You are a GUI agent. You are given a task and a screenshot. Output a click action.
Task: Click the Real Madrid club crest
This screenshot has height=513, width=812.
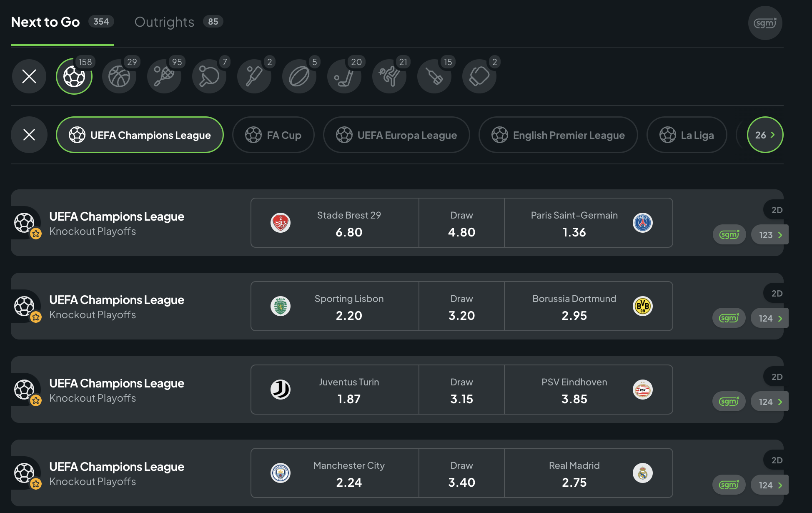tap(643, 473)
